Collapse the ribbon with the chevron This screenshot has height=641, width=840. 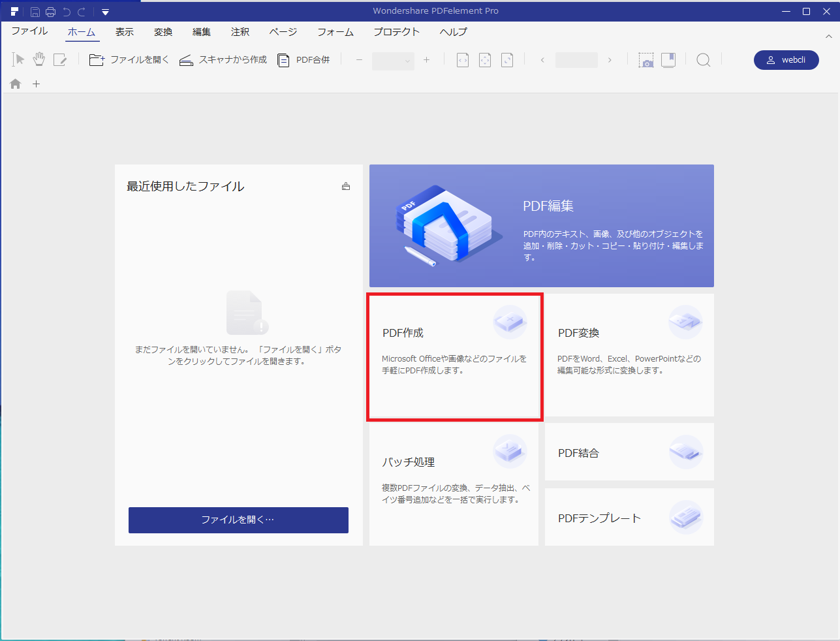[x=828, y=37]
